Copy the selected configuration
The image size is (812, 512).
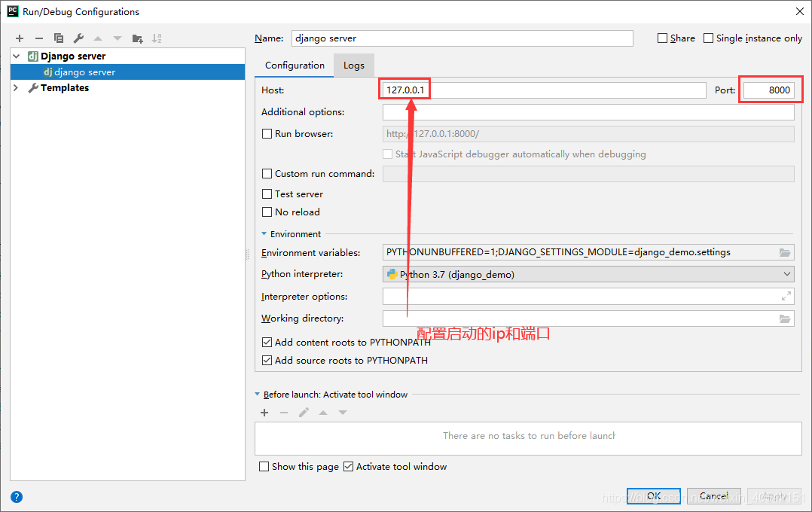[x=59, y=38]
